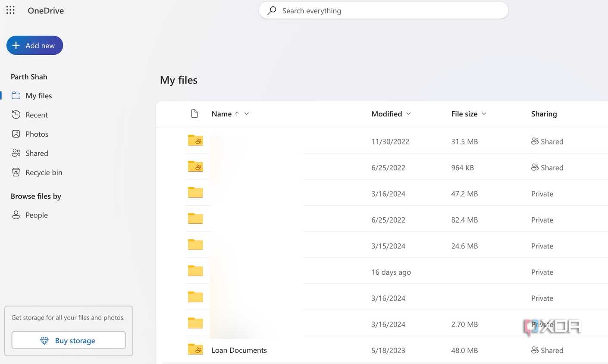Click the Recent clock icon
608x364 pixels.
pyautogui.click(x=16, y=115)
